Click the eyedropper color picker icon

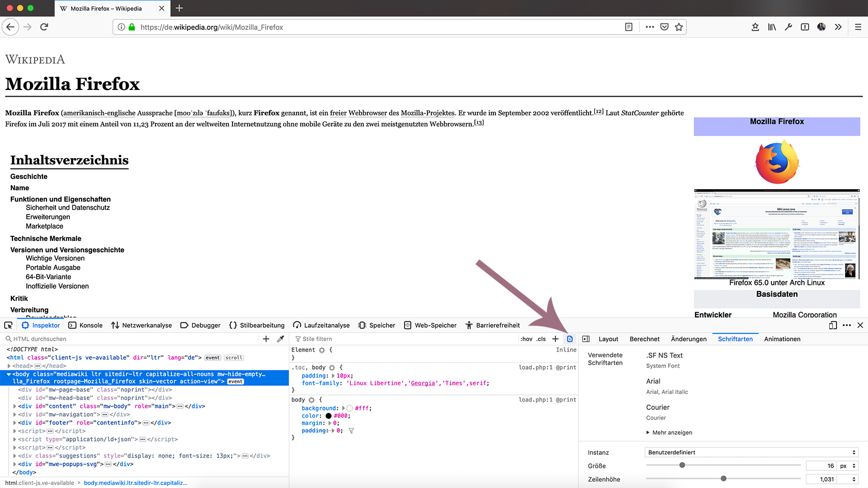[281, 339]
